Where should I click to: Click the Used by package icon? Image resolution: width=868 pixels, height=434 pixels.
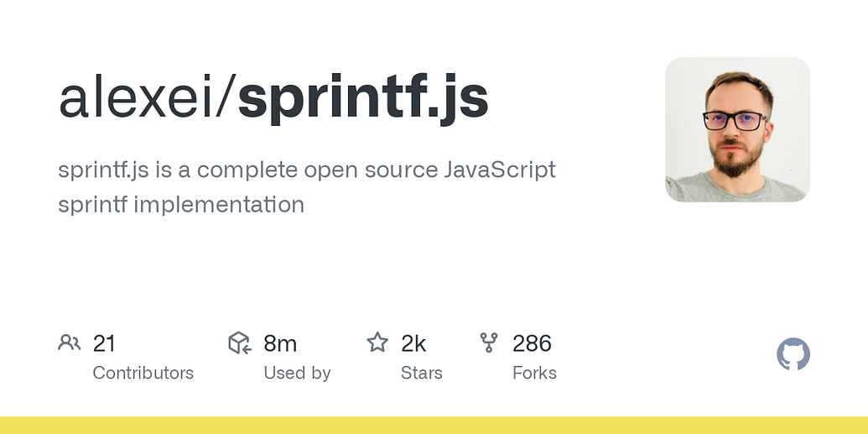(240, 342)
